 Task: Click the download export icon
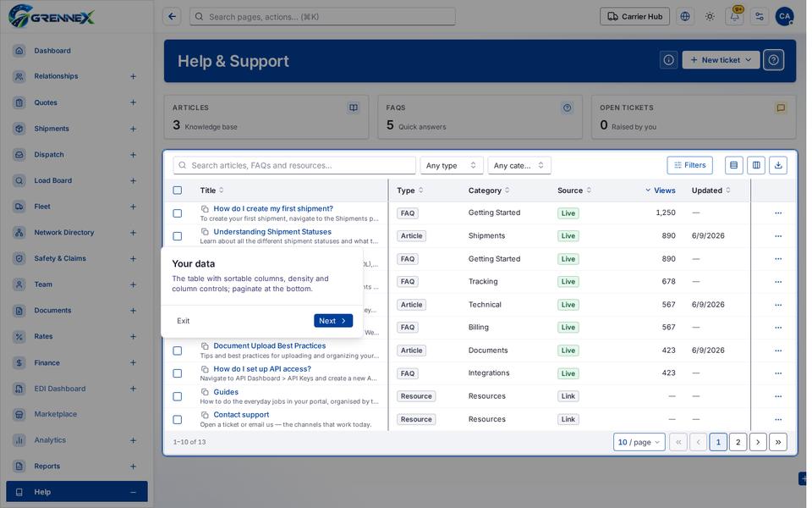(778, 165)
